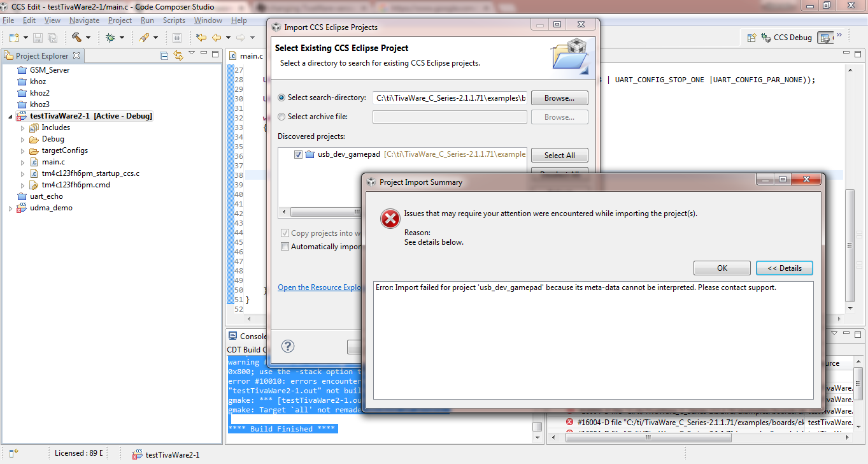Viewport: 868px width, 464px height.
Task: Expand the Includes node
Action: coord(22,128)
